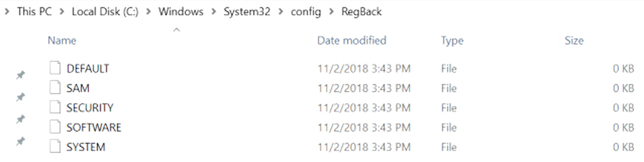This screenshot has width=644, height=162.
Task: Click the SECURITY file icon
Action: (x=55, y=107)
